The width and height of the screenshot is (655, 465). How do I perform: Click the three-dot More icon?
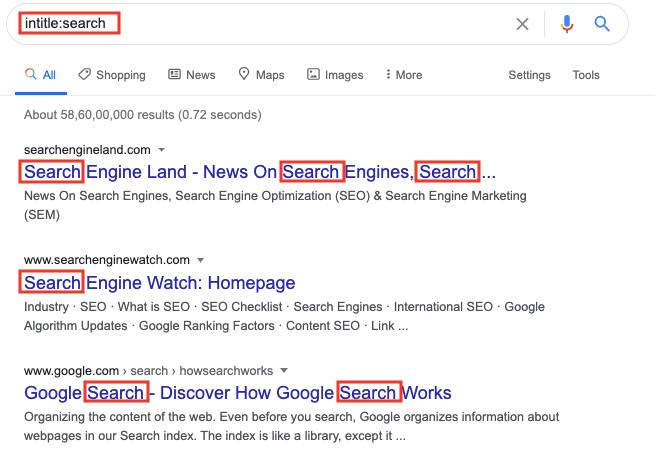[x=387, y=74]
